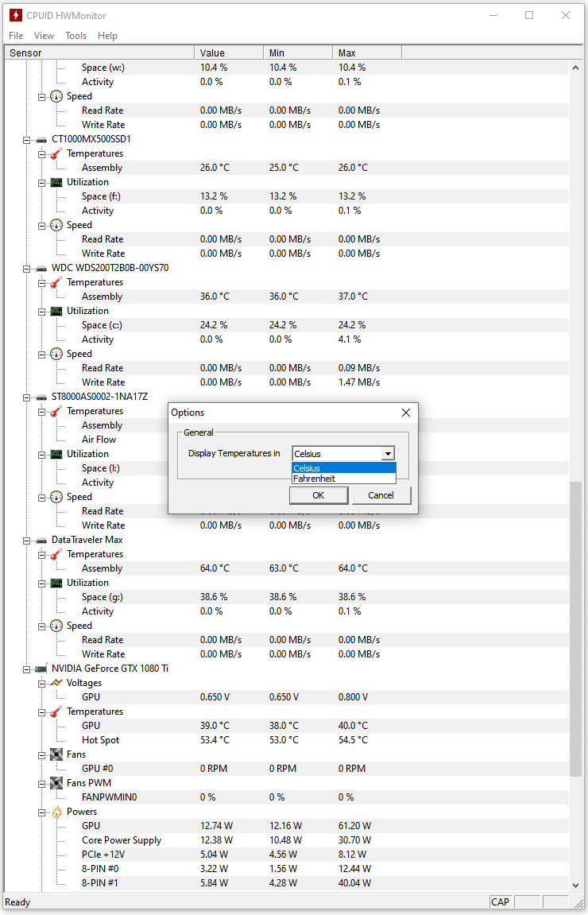This screenshot has width=588, height=915.
Task: Click the drive icon beside CT1000MX500SSD1
Action: point(41,139)
